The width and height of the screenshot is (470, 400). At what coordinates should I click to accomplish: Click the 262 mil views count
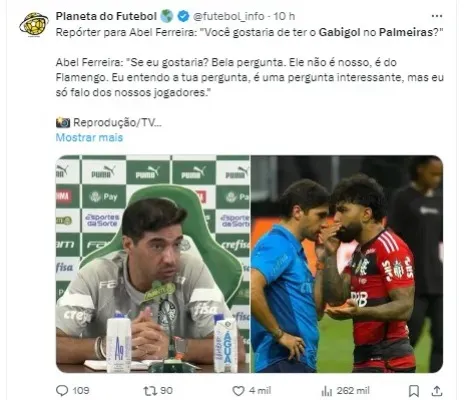tap(353, 391)
